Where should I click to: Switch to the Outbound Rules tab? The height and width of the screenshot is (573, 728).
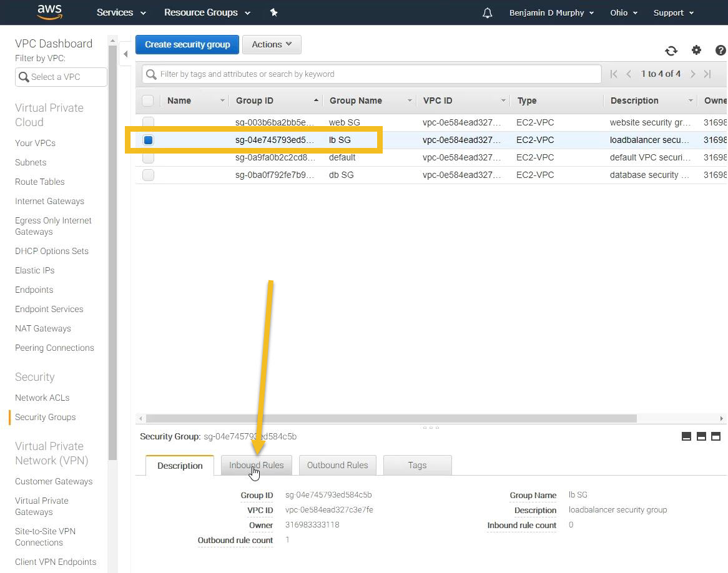coord(337,465)
